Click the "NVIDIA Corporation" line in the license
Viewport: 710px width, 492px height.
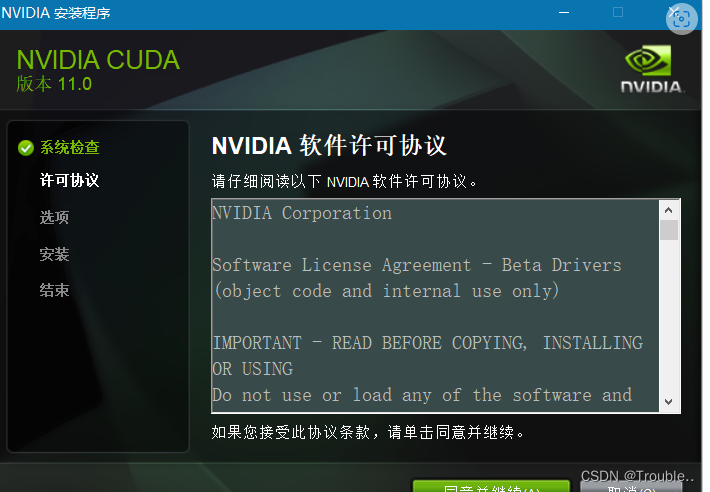pos(302,213)
